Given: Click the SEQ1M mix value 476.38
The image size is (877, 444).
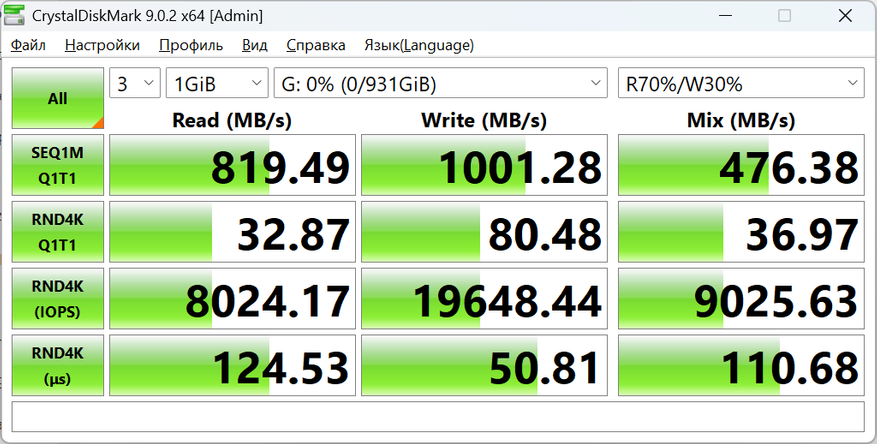Looking at the screenshot, I should (x=741, y=165).
